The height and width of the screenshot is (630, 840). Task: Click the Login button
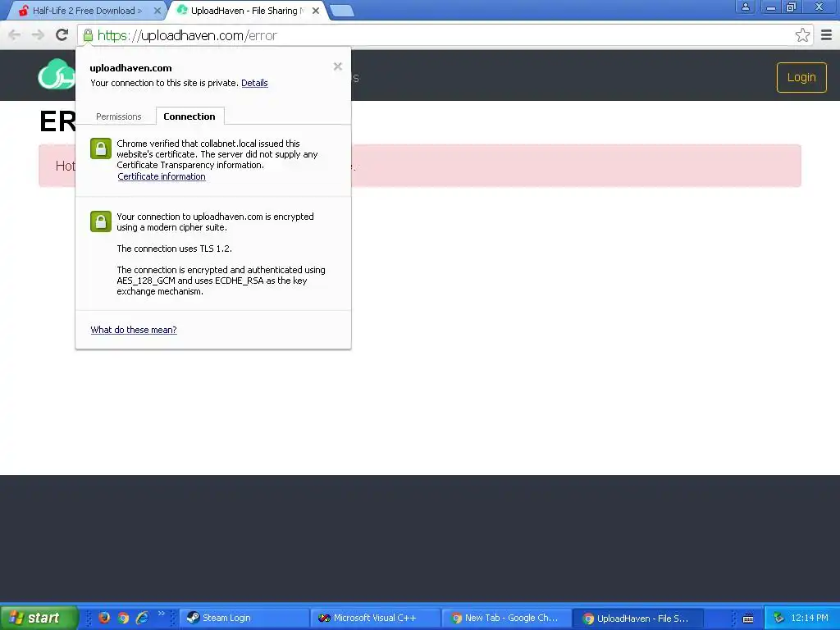tap(801, 78)
